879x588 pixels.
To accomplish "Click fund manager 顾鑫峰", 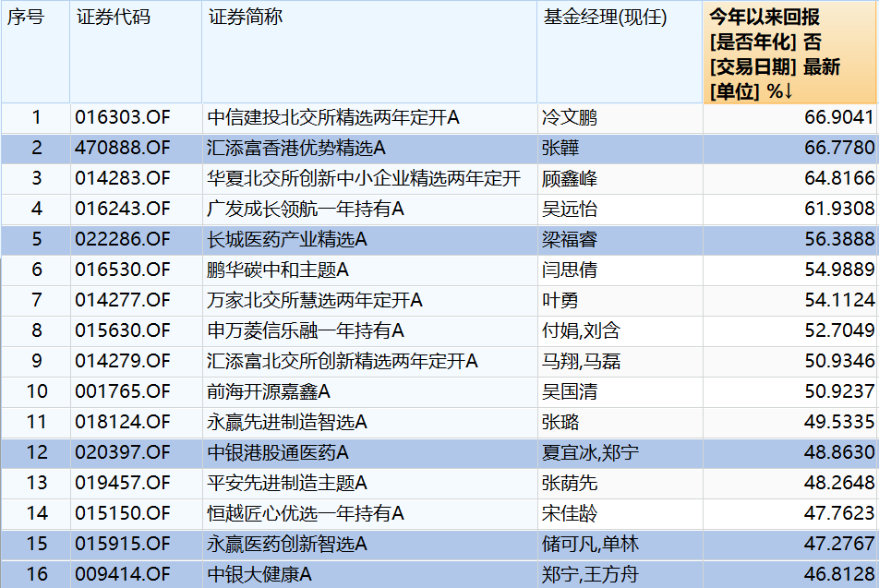I will pos(570,178).
